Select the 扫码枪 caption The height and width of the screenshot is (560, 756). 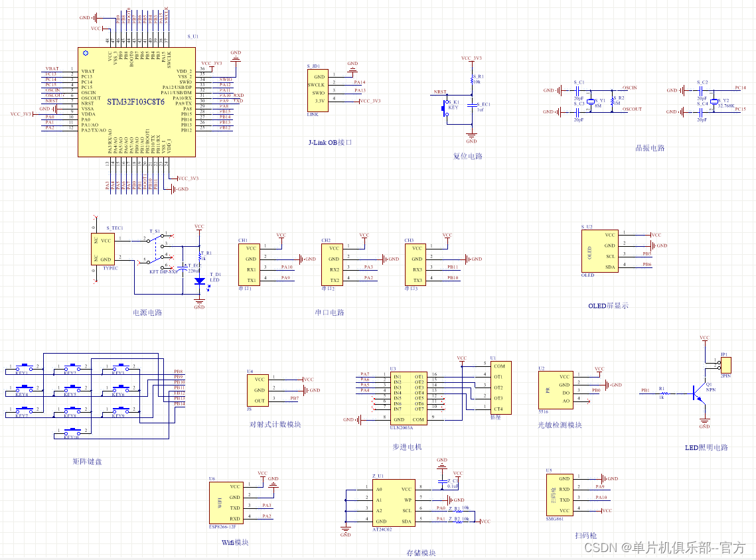586,535
